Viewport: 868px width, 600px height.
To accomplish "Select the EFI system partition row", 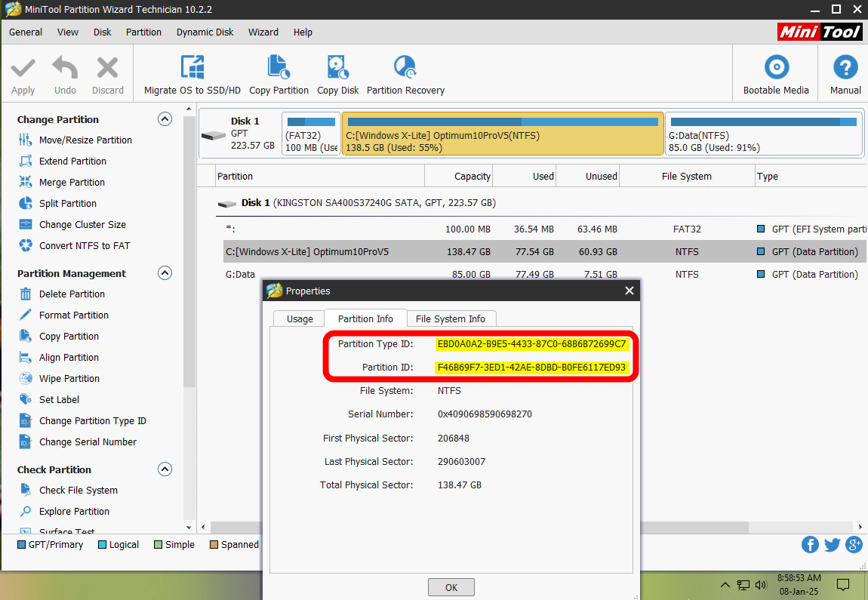I will click(545, 229).
